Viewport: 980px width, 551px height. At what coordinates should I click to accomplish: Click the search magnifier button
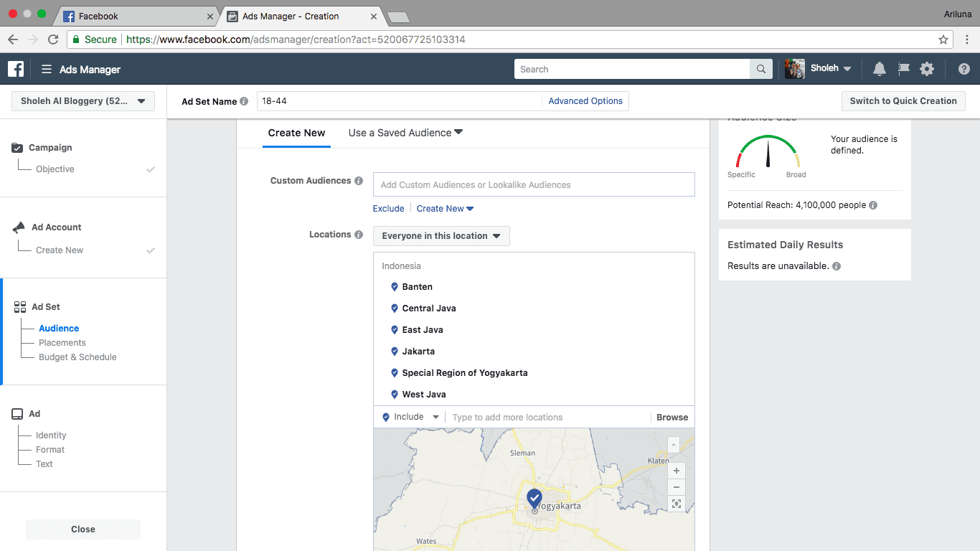point(761,69)
